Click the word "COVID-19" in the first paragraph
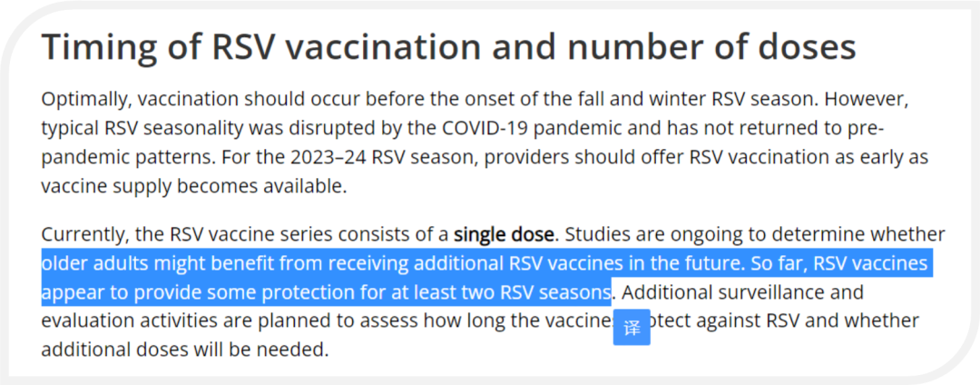Image resolution: width=980 pixels, height=385 pixels. point(484,128)
